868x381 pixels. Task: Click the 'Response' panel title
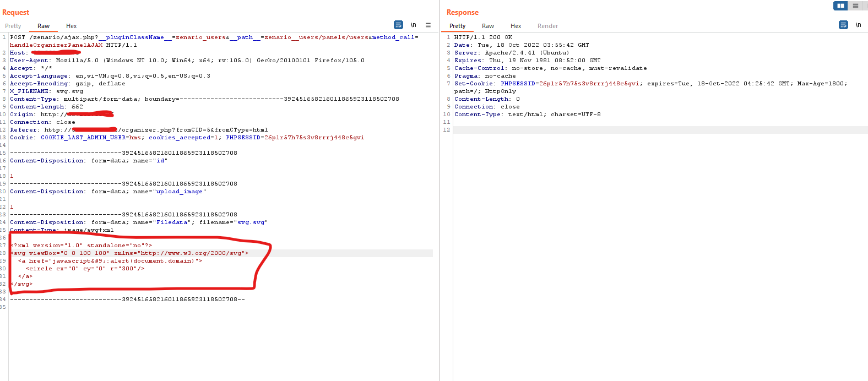[x=463, y=12]
